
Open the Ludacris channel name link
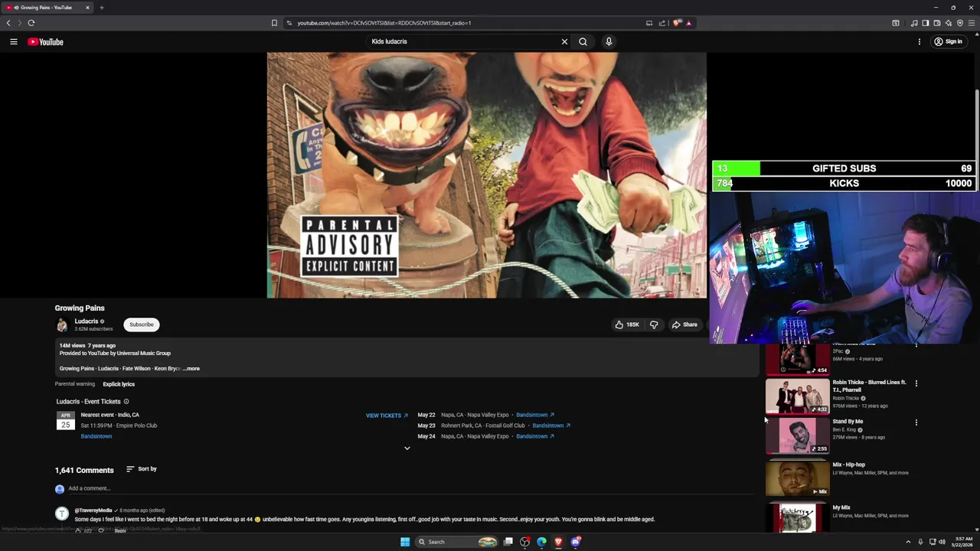tap(87, 321)
